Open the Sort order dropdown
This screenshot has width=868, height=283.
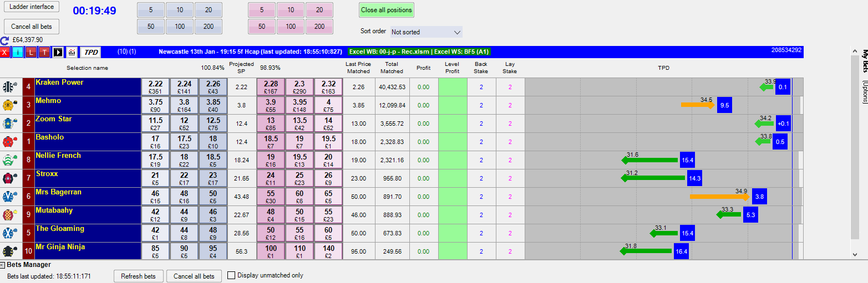[x=426, y=32]
